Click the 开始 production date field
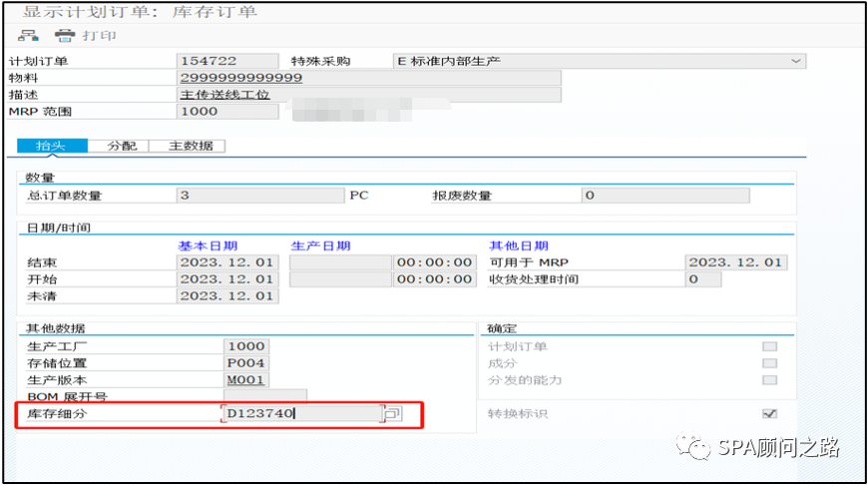This screenshot has height=486, width=868. tap(340, 279)
